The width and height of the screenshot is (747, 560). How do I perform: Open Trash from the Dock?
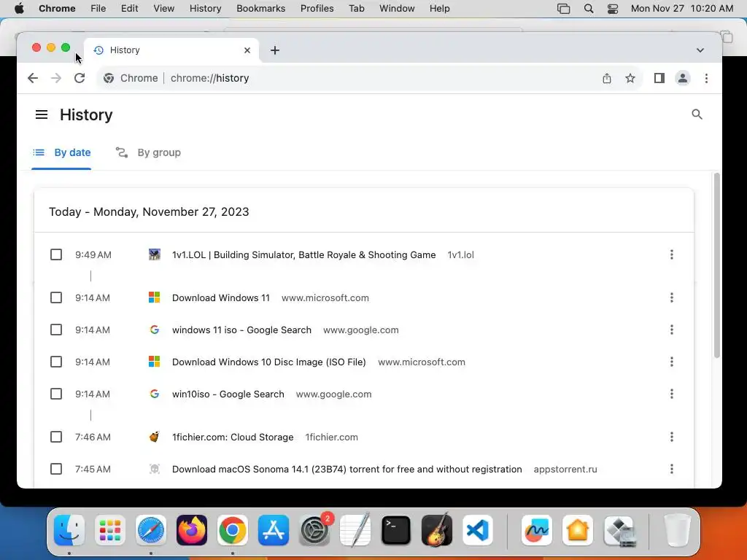click(677, 530)
